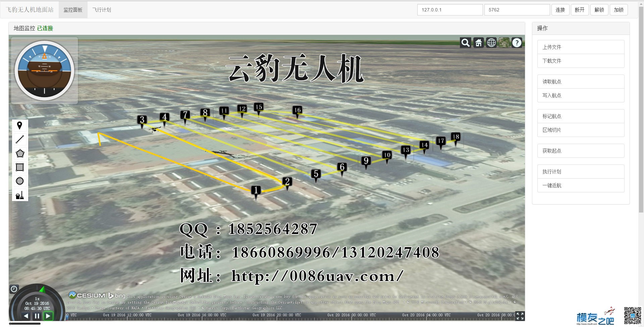Screen dimensions: 644x327
Task: Switch to the 监控面板 tab
Action: point(73,10)
